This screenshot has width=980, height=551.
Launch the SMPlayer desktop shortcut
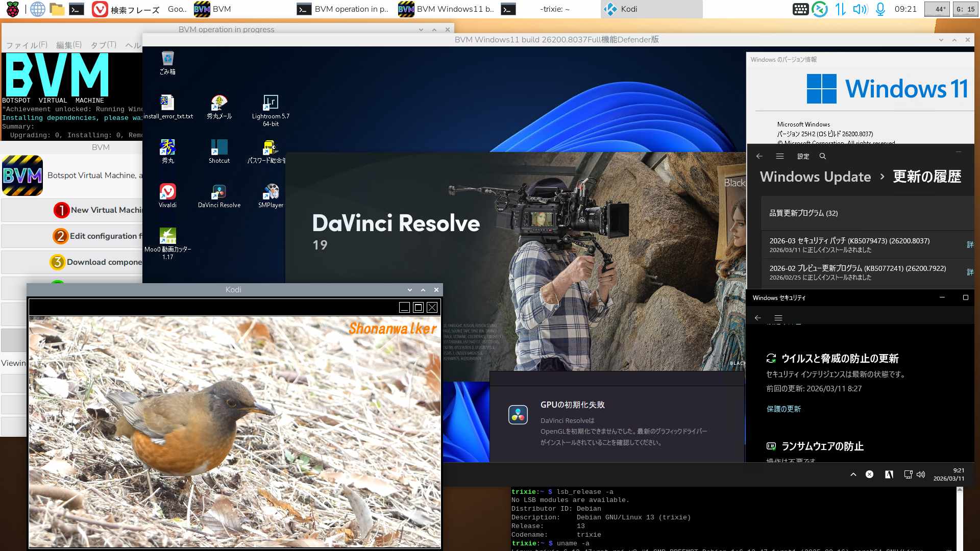[x=271, y=192]
